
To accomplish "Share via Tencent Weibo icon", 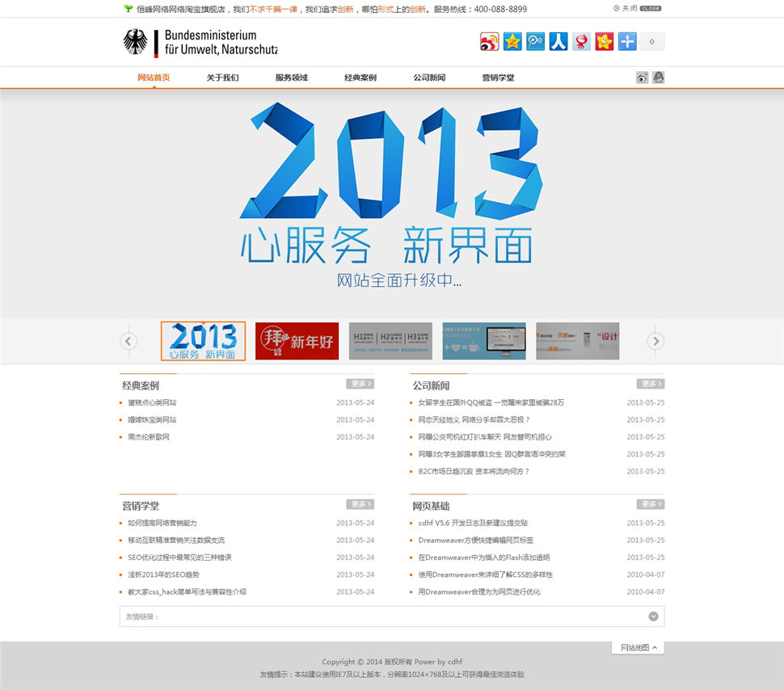I will click(535, 42).
